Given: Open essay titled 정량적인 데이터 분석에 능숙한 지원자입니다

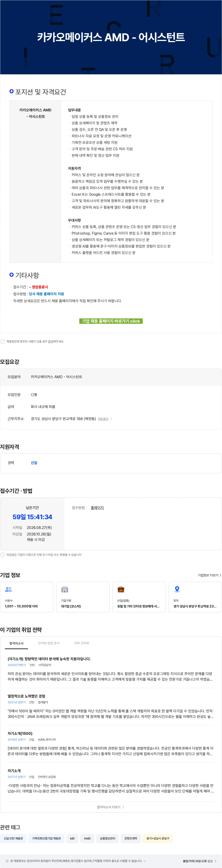Looking at the screenshot, I should (x=49, y=659).
